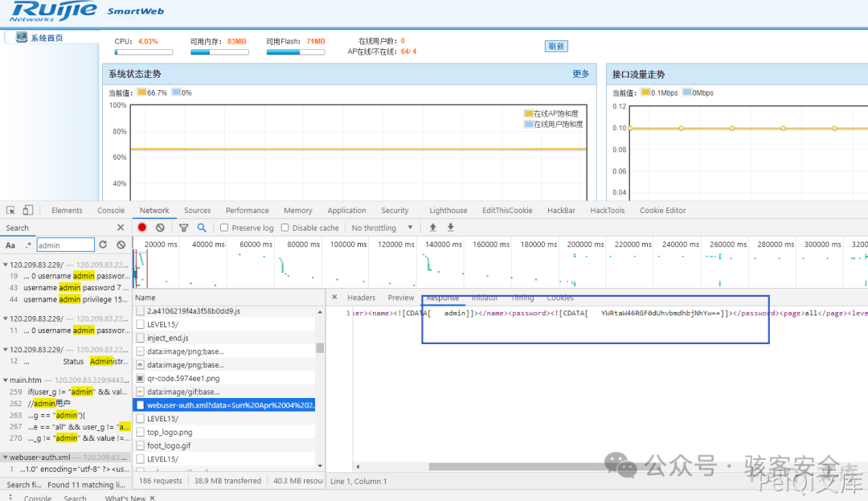Show the request Preview tab
Viewport: 868px width, 501px height.
tap(401, 298)
